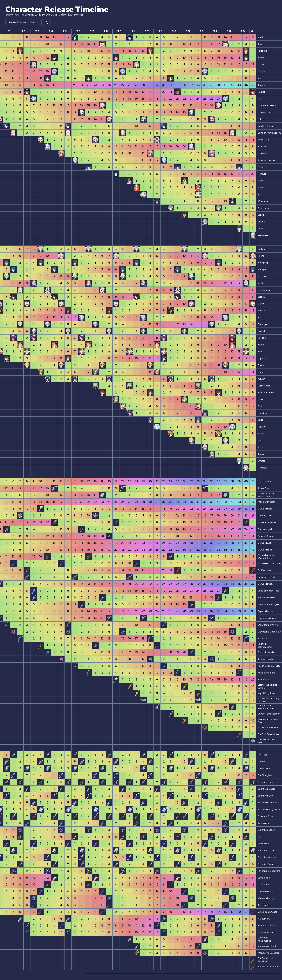Image resolution: width=282 pixels, height=980 pixels.
Task: Click the 'Favonius Lance' row label
Action: click(266, 782)
